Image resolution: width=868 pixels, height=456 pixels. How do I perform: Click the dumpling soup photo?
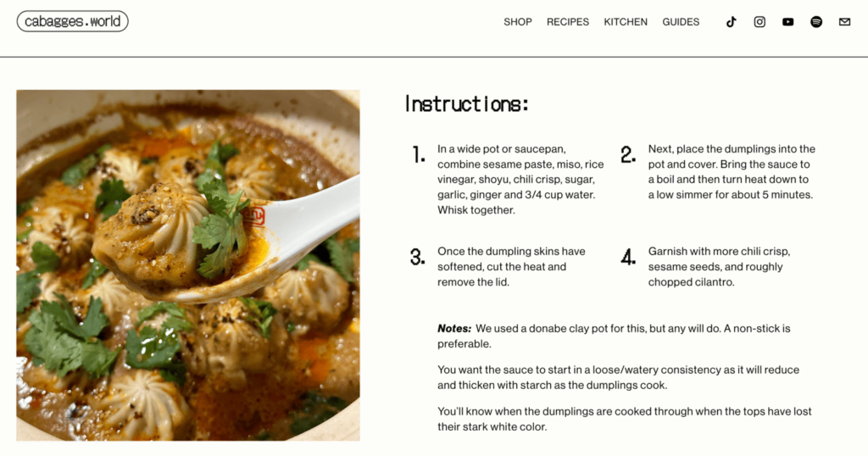click(x=188, y=265)
